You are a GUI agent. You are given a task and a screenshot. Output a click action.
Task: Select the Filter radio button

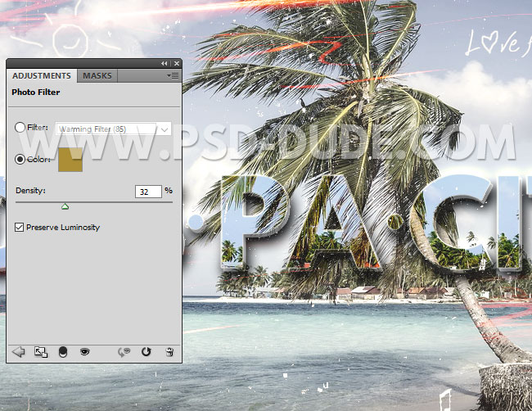(x=20, y=127)
